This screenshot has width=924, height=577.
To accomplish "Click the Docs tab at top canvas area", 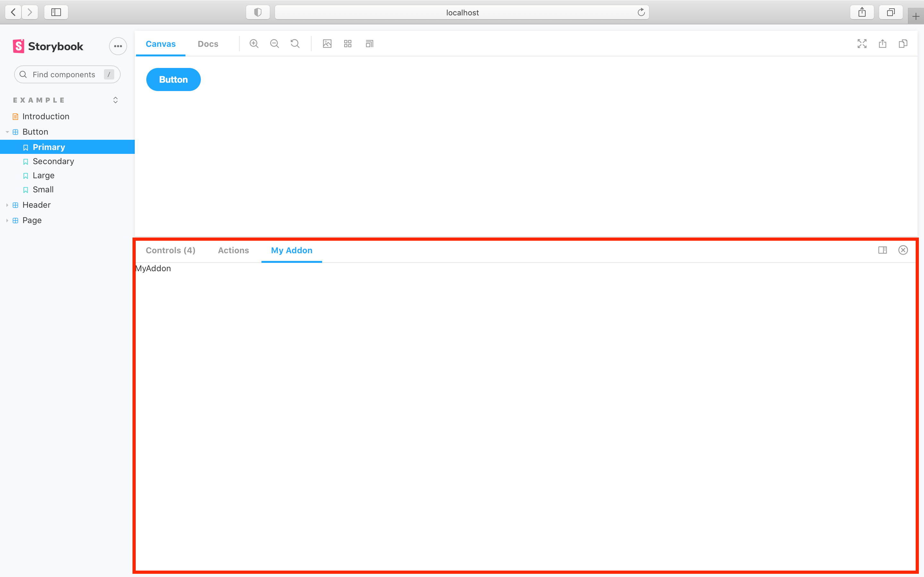I will point(208,43).
